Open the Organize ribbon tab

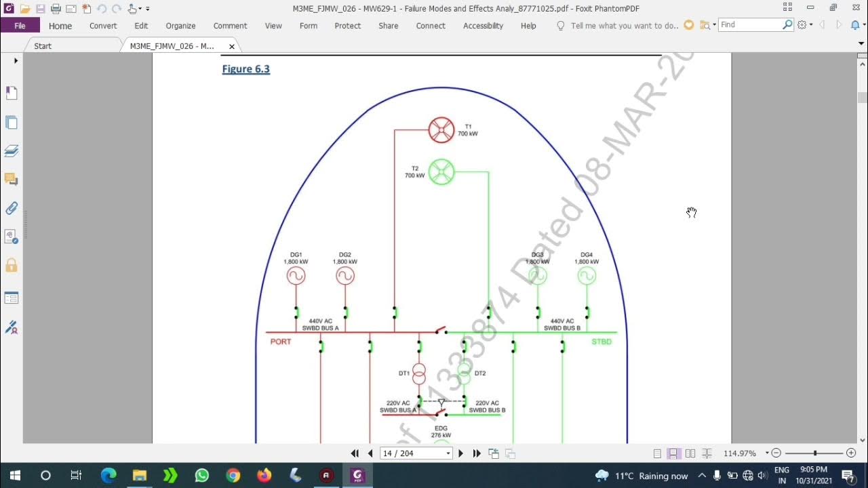pyautogui.click(x=180, y=26)
